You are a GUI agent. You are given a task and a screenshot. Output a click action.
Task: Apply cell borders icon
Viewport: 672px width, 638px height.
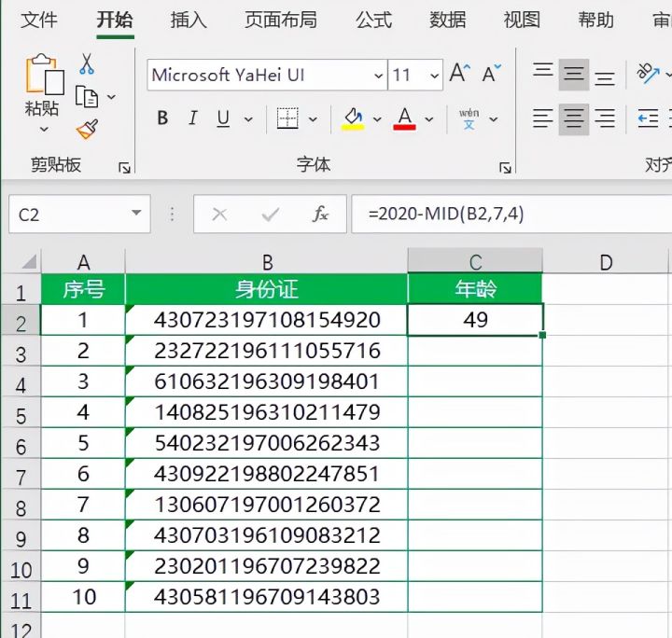[287, 118]
